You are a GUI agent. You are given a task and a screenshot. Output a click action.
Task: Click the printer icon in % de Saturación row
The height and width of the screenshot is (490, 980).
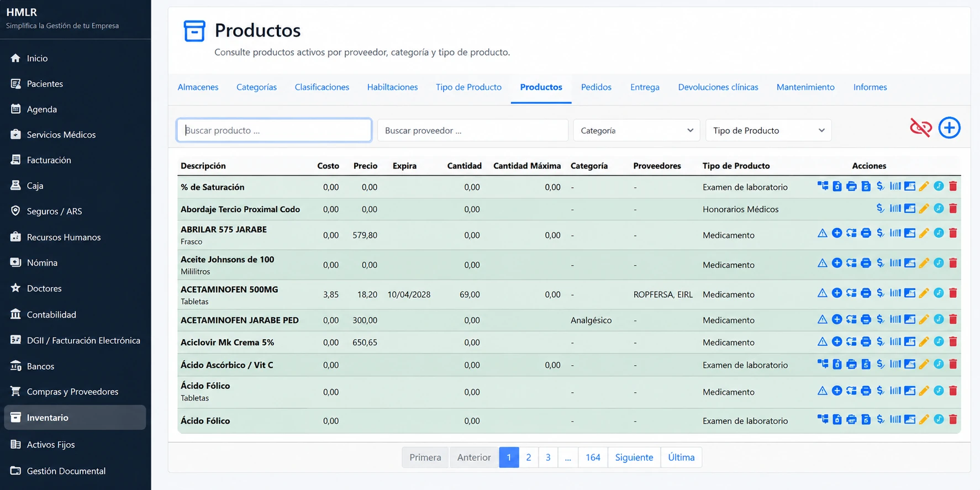[851, 186]
